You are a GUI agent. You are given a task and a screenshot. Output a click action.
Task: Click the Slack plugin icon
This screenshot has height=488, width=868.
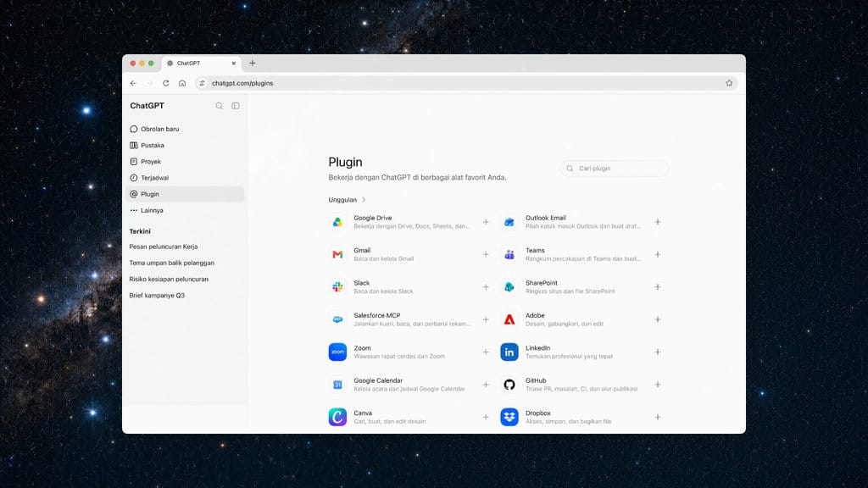[337, 286]
